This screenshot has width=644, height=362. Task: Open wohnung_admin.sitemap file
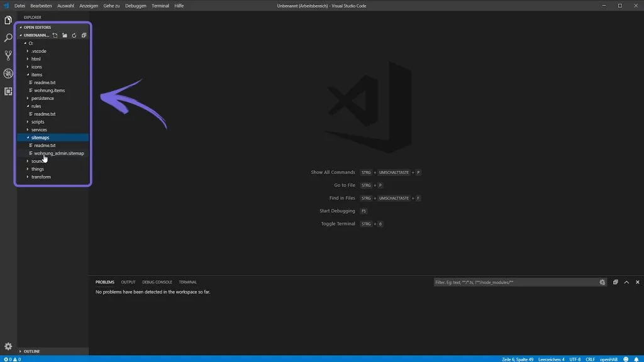pyautogui.click(x=58, y=153)
